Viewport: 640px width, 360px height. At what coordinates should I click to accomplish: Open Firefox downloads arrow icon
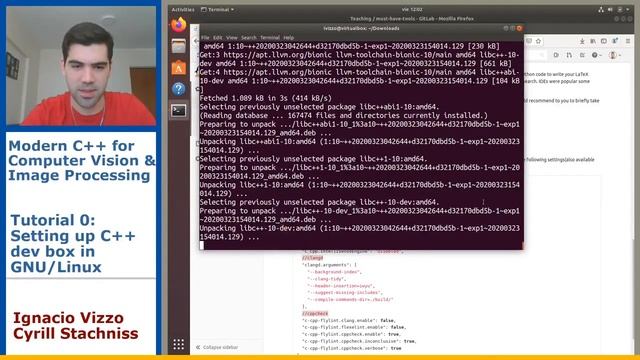pos(582,41)
